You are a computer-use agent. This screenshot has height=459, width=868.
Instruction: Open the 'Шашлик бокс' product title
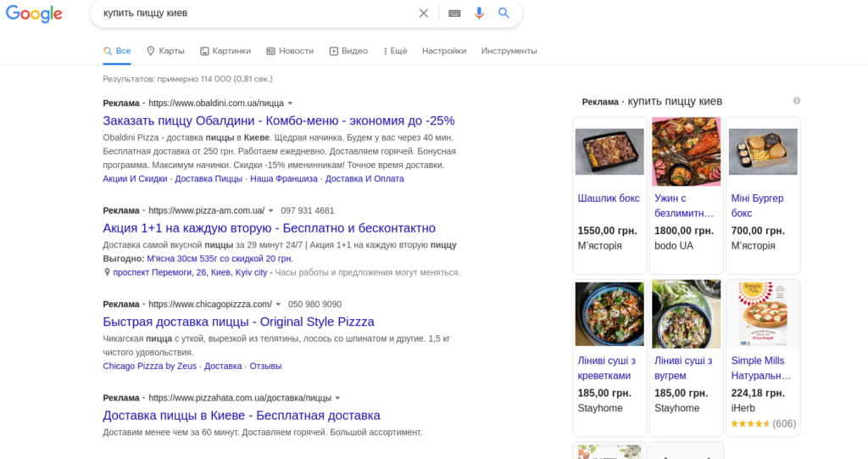pos(609,199)
